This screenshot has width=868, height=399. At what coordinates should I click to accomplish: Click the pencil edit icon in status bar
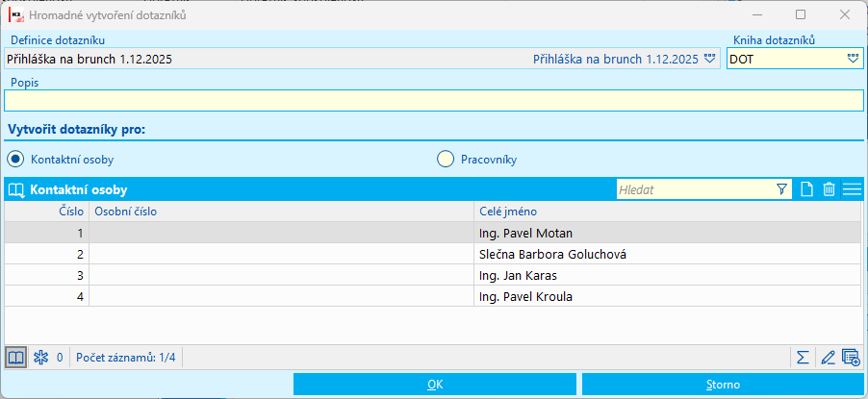[x=828, y=358]
